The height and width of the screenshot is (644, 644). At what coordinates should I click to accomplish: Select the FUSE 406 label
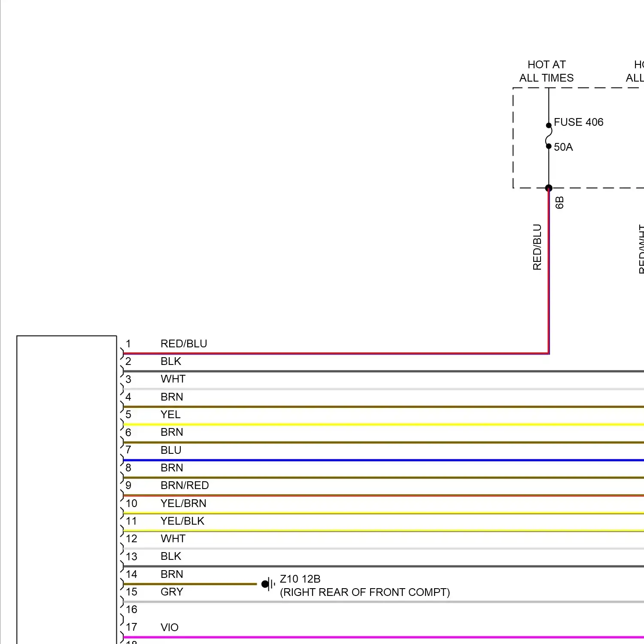(x=578, y=122)
